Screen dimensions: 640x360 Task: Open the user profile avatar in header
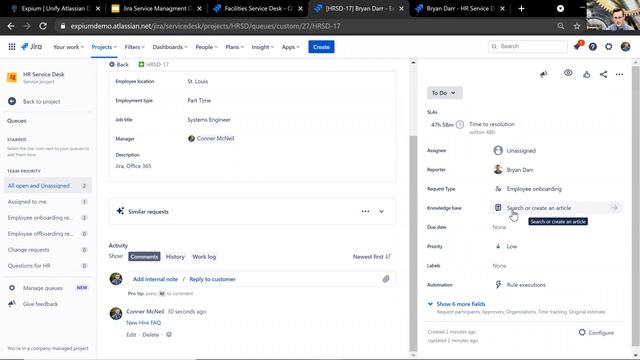tap(625, 47)
